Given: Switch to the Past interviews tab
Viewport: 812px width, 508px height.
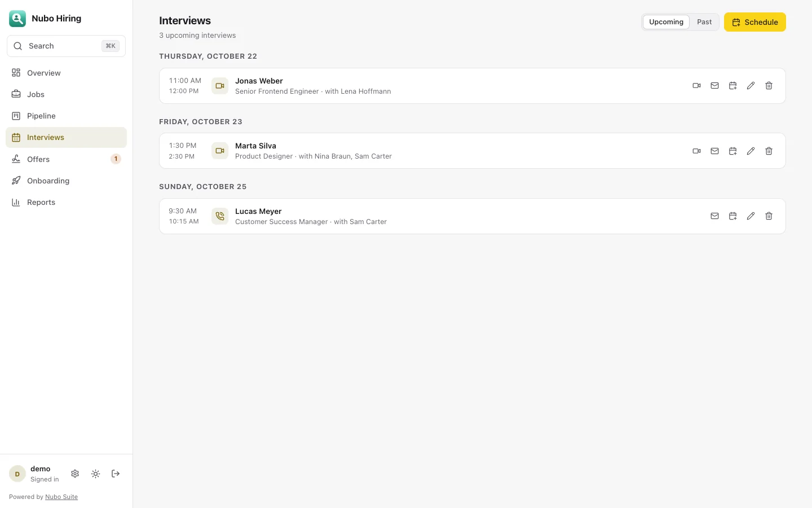Looking at the screenshot, I should pos(704,22).
